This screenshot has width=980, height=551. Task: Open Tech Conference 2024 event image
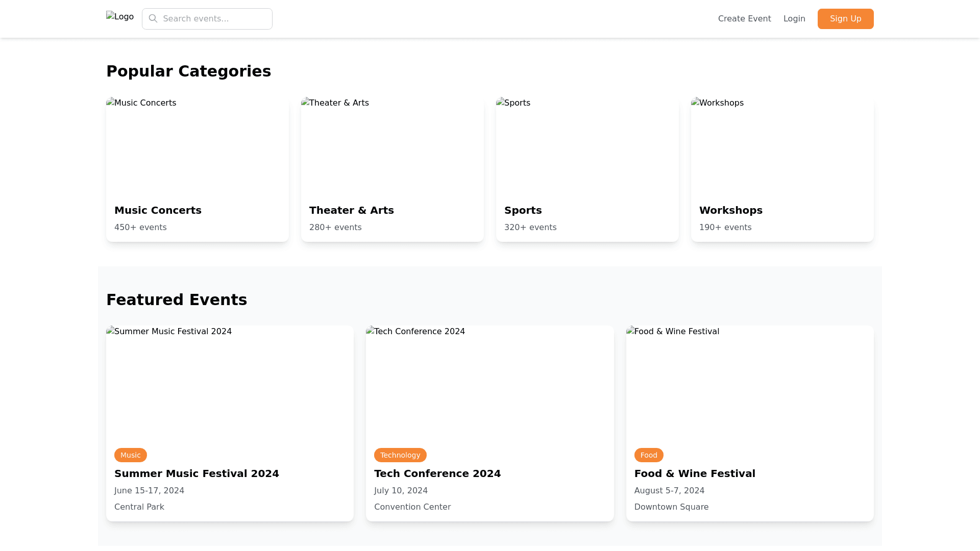point(489,383)
